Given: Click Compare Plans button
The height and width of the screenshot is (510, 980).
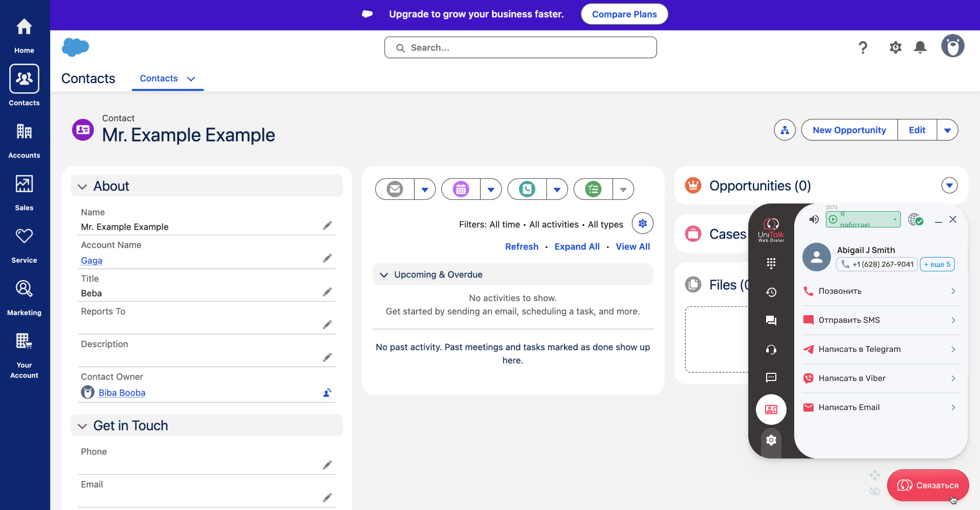Looking at the screenshot, I should point(624,14).
